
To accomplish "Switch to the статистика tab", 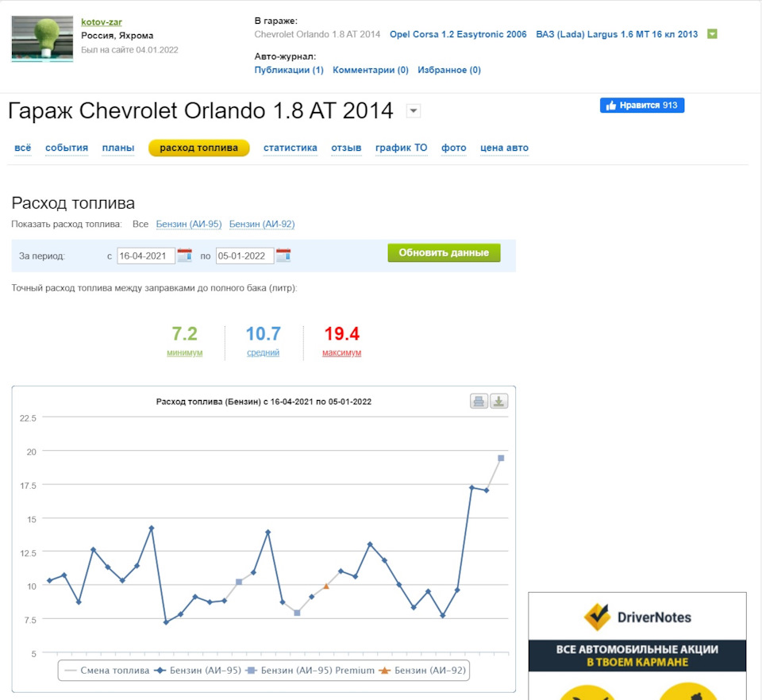I will 291,148.
